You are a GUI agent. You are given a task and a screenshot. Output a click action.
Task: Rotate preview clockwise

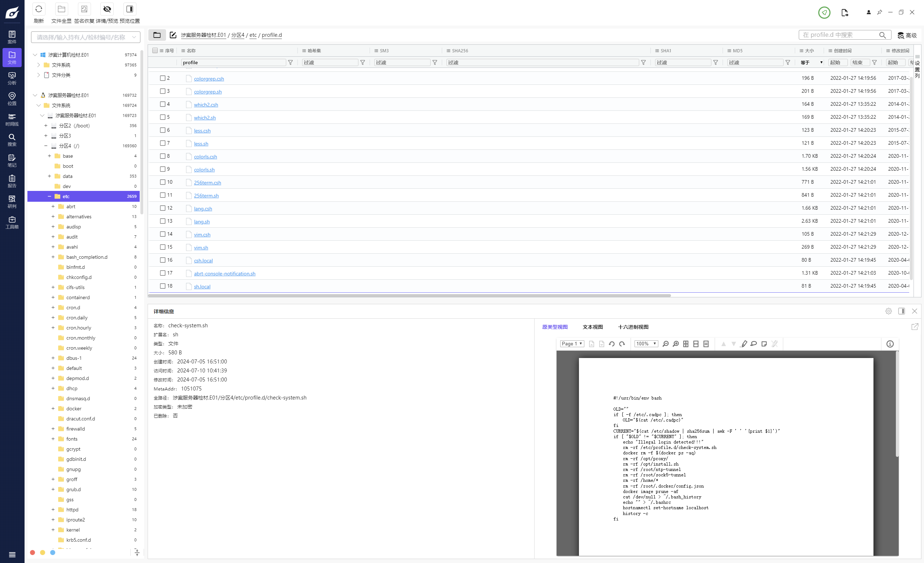(622, 344)
